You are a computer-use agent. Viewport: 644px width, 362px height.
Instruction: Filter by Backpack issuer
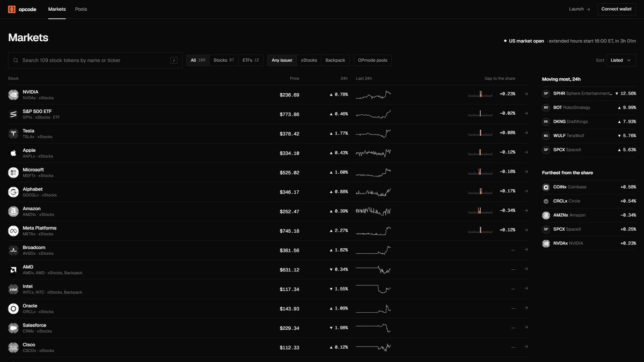tap(335, 61)
